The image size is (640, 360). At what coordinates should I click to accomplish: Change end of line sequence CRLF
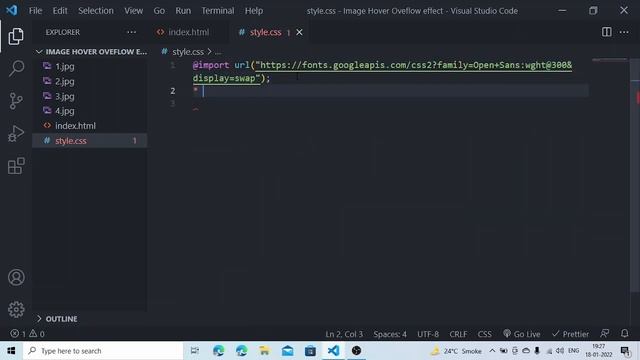(458, 334)
